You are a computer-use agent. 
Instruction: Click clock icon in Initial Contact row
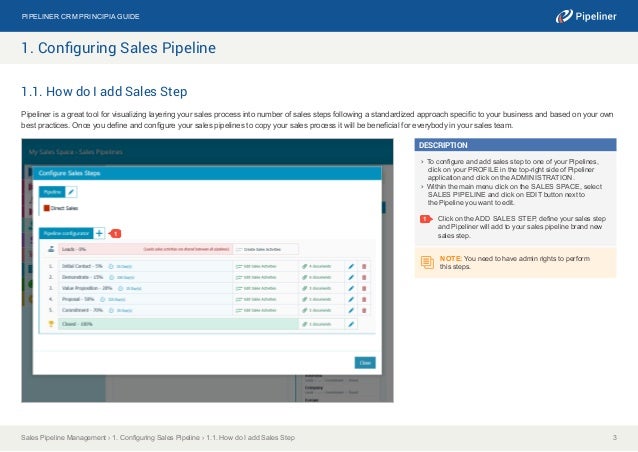click(111, 266)
